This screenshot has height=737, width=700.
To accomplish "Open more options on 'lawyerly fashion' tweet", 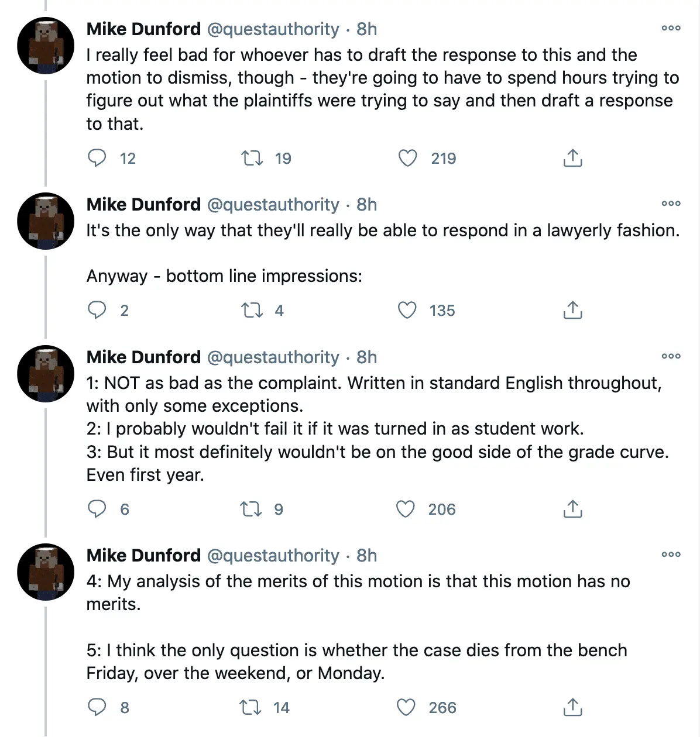I will [x=671, y=204].
